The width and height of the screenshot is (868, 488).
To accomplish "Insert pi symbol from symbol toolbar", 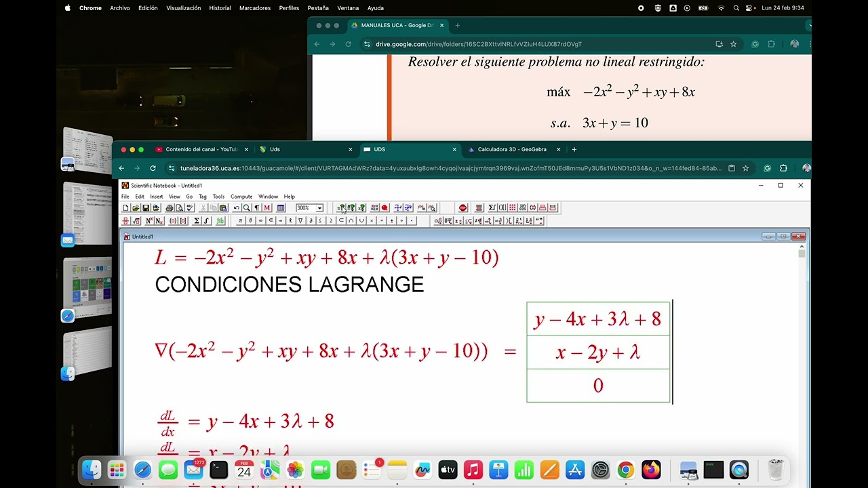I will tap(240, 221).
